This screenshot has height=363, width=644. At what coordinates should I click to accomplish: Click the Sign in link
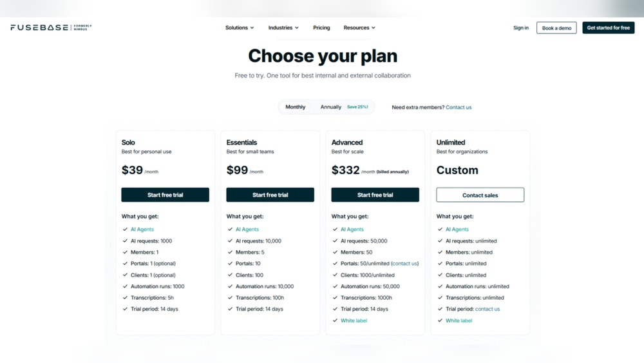(x=521, y=28)
